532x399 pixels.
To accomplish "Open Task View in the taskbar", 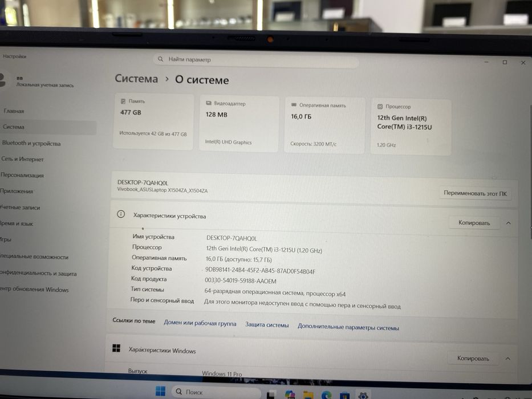I will point(271,395).
